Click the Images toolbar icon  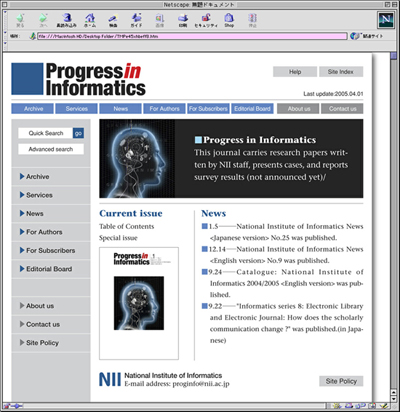[160, 20]
